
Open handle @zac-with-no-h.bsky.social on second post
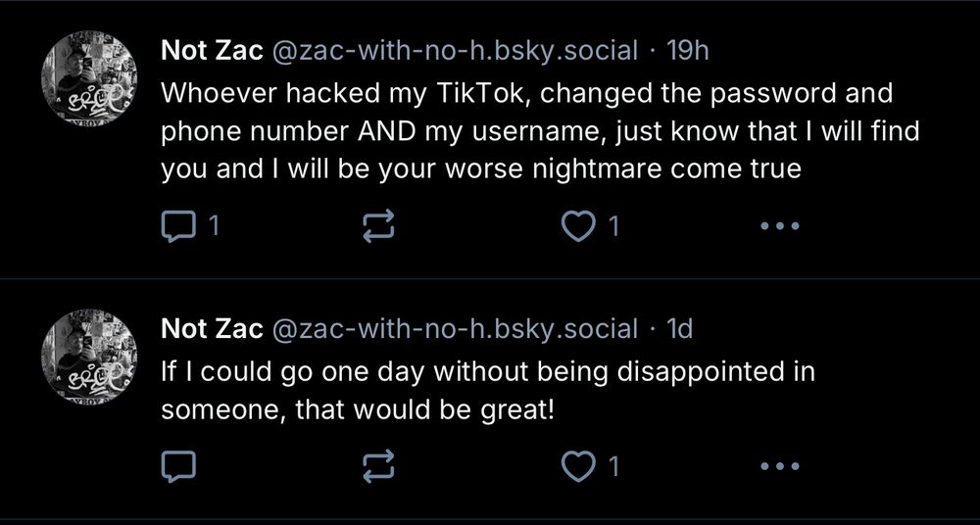(x=454, y=328)
